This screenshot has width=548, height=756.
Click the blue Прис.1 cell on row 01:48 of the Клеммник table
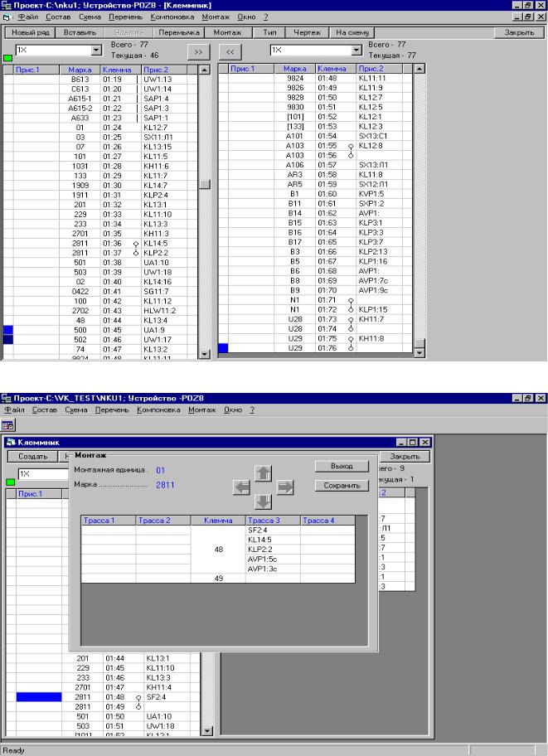[x=39, y=696]
